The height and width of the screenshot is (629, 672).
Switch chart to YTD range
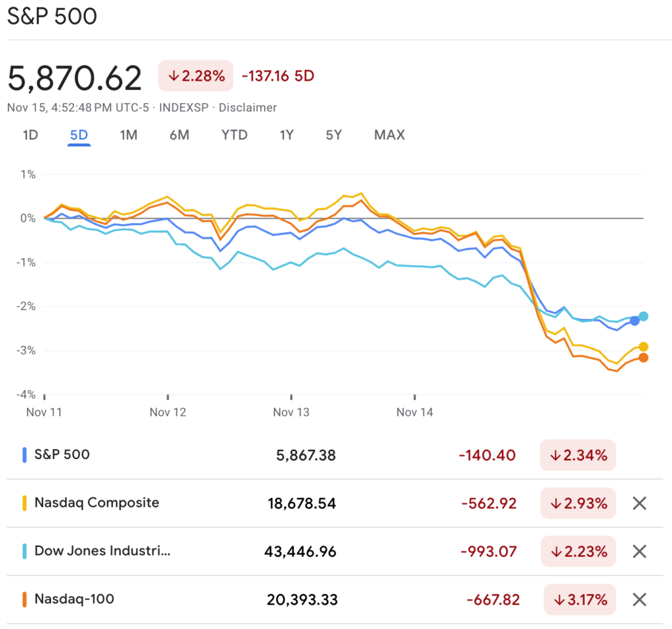click(x=234, y=135)
